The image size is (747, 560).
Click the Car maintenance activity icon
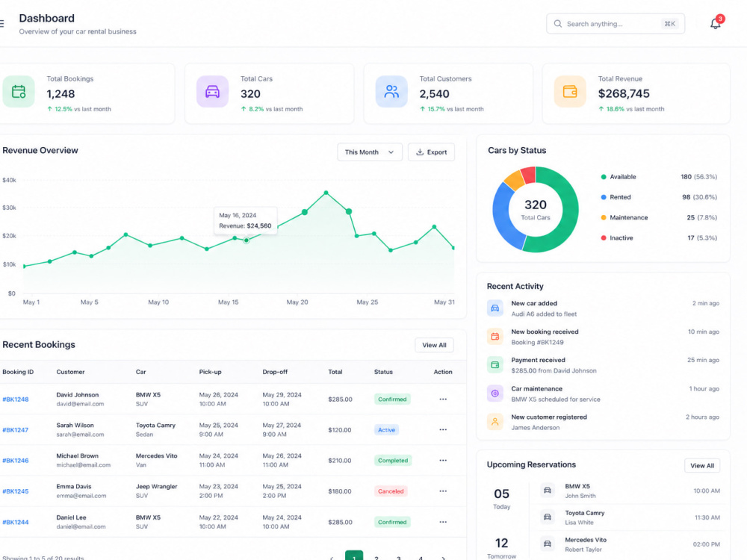coord(495,393)
